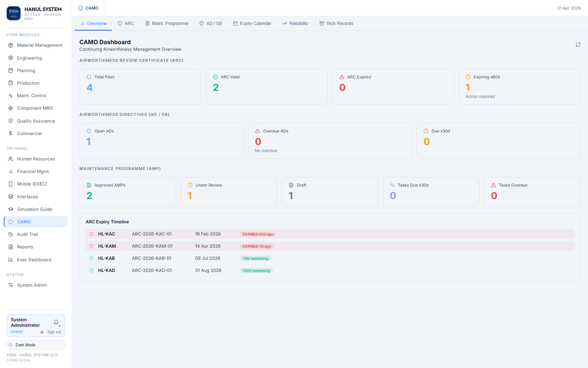Viewport: 588px width, 368px height.
Task: Go to Quality Assurance module
Action: (36, 121)
